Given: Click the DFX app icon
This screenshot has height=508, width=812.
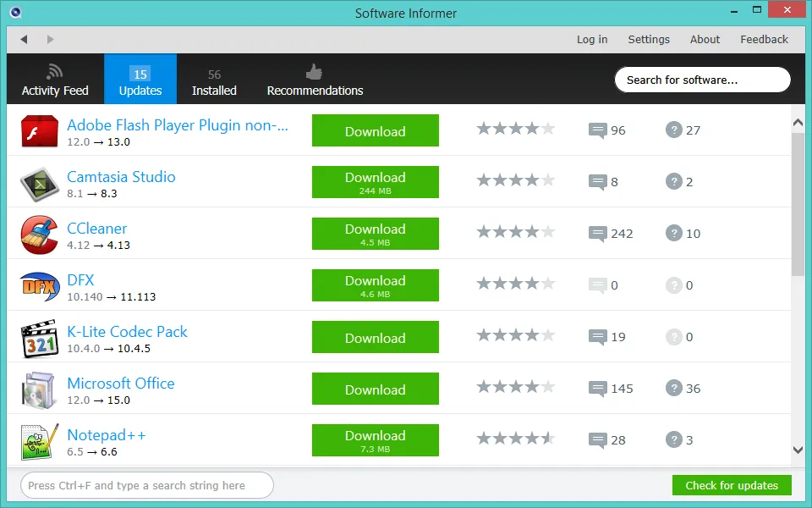Looking at the screenshot, I should [x=40, y=286].
